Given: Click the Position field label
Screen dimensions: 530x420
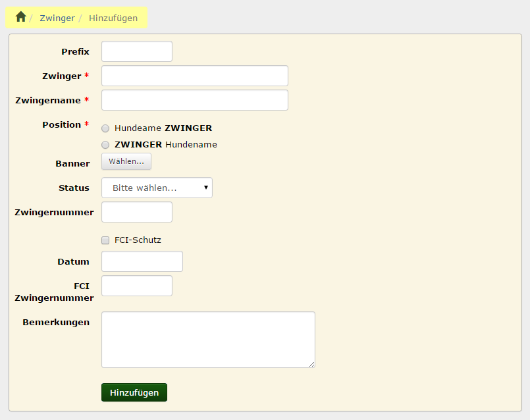Looking at the screenshot, I should (x=61, y=125).
